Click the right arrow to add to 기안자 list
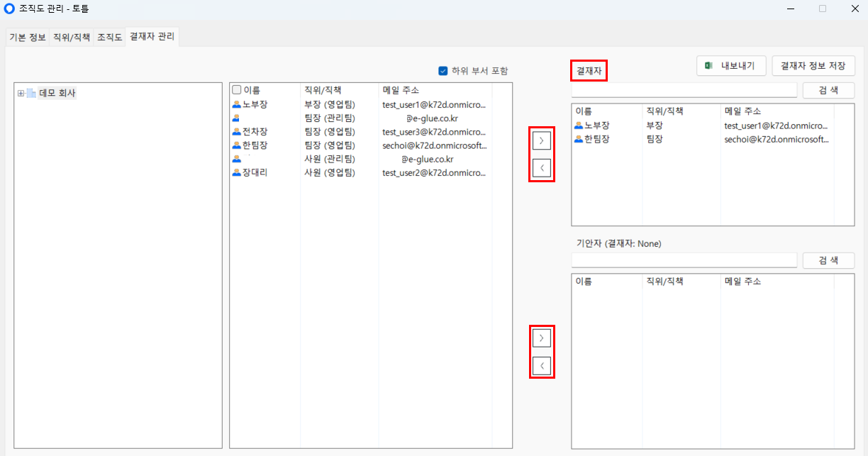This screenshot has width=868, height=456. click(542, 338)
